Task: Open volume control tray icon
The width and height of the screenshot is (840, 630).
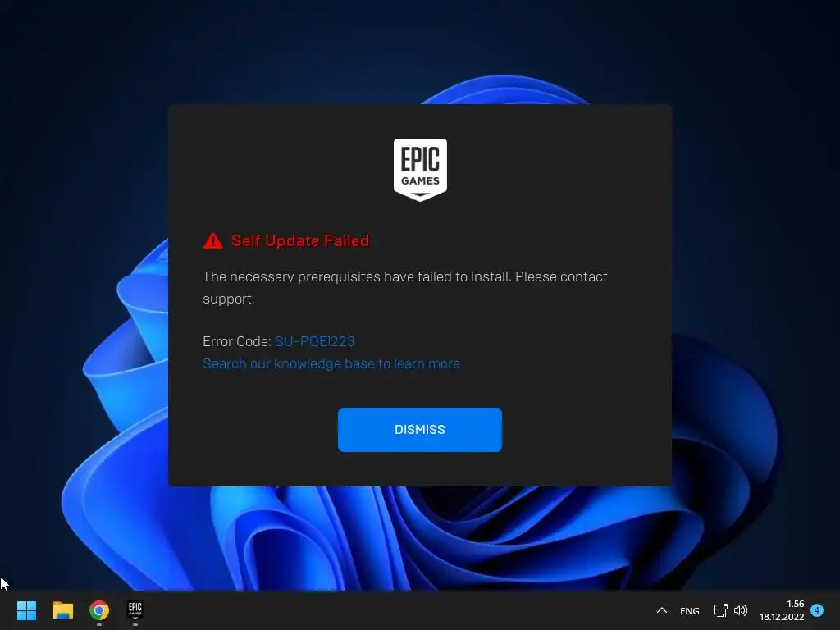Action: tap(741, 610)
